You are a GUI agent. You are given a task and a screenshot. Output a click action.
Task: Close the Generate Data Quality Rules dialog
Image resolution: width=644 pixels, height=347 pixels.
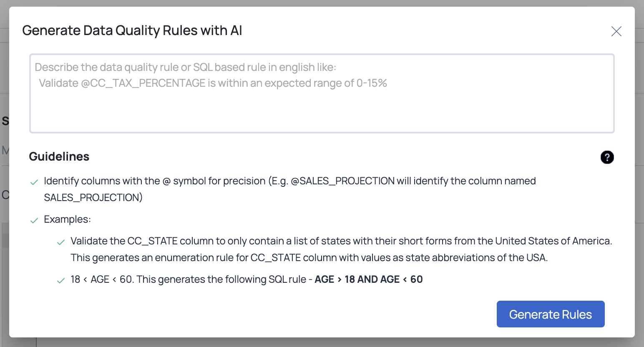pos(616,31)
